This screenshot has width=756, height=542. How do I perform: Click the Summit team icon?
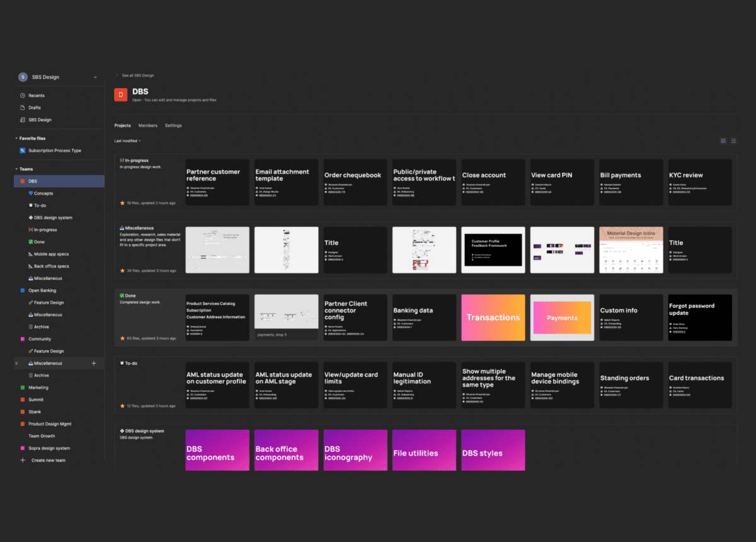pos(23,400)
